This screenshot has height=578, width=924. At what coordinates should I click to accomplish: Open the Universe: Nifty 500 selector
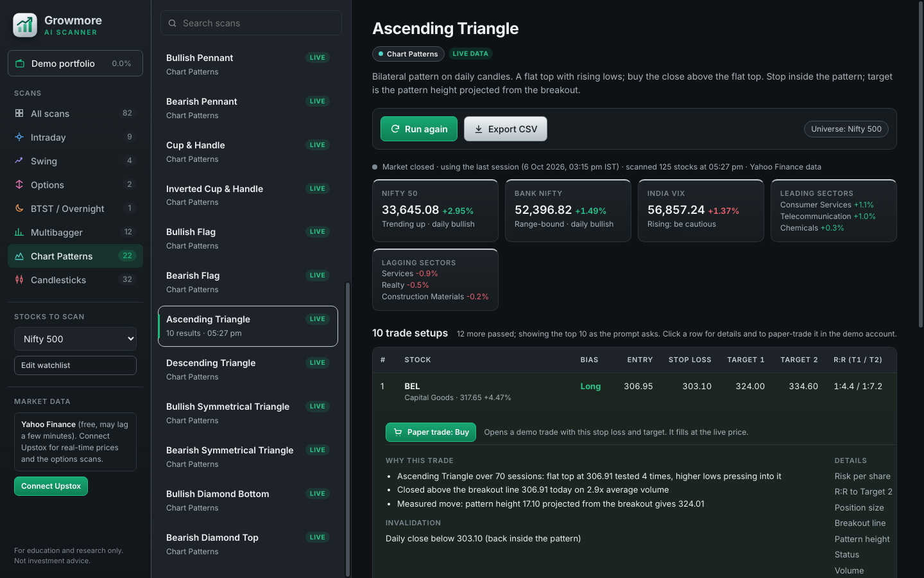click(x=846, y=129)
